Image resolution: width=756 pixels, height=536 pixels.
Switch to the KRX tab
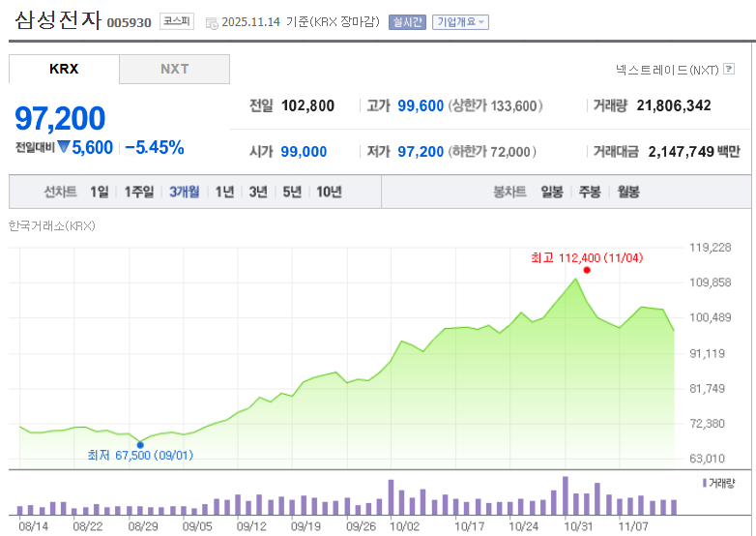[64, 69]
